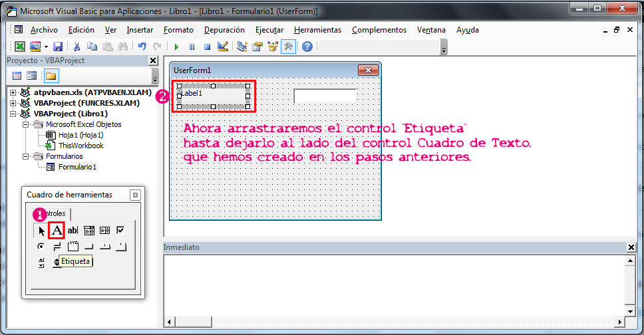Redo action with greyed arrow icon
The width and height of the screenshot is (644, 335).
tap(157, 47)
